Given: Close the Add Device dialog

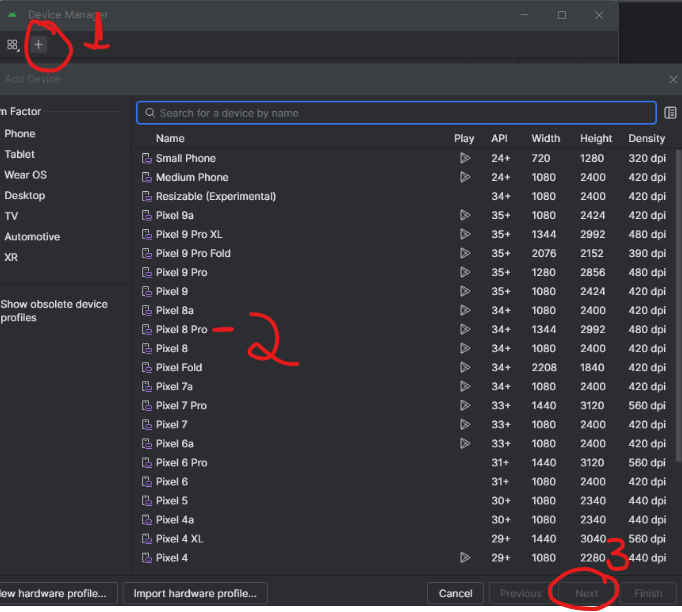Looking at the screenshot, I should click(672, 79).
